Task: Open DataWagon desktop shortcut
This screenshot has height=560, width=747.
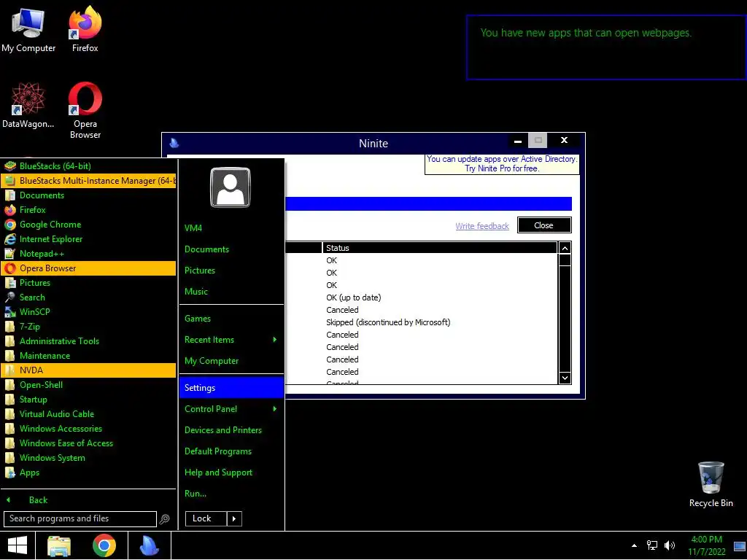Action: [28, 105]
